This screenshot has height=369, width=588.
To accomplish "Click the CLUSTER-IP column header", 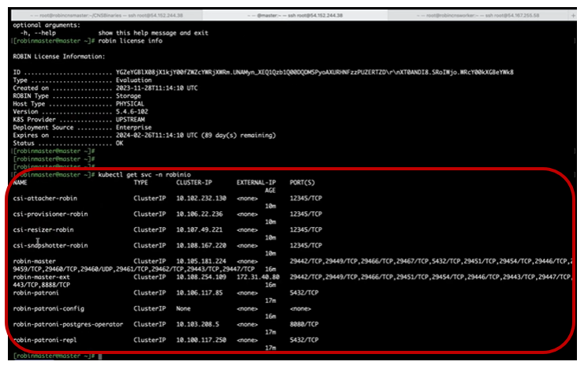I will [x=194, y=182].
